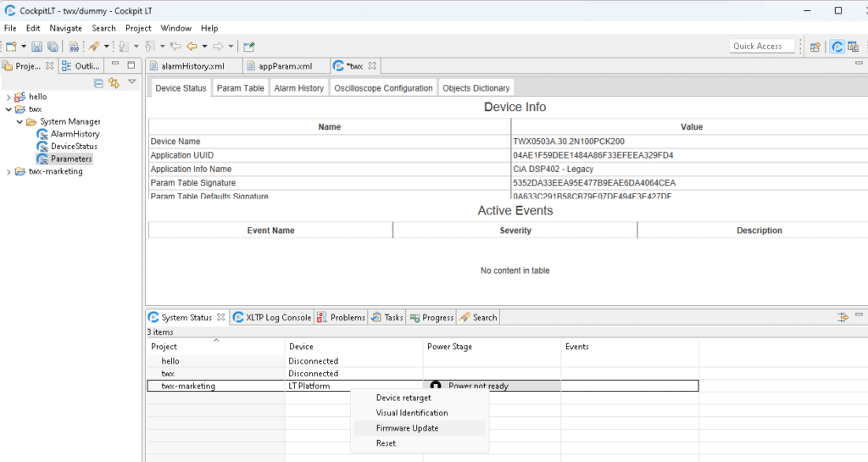Open the Oscilloscope Configuration tab
Screen dimensions: 868x462
[384, 88]
